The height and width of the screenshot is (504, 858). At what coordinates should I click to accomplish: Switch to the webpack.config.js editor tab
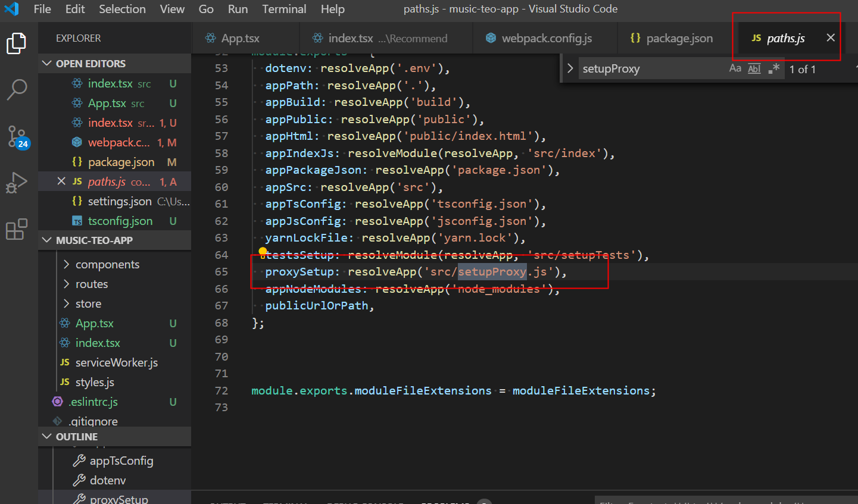545,38
